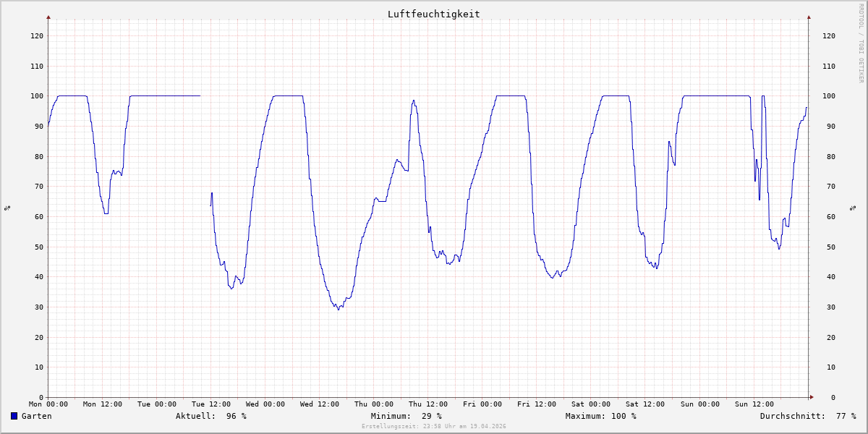Click the % unit label on the left axis
This screenshot has width=868, height=434.
tap(7, 208)
